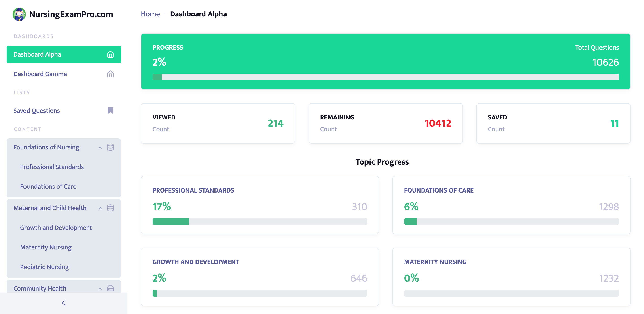
Task: Open Foundations of Care sidebar item
Action: click(x=48, y=186)
